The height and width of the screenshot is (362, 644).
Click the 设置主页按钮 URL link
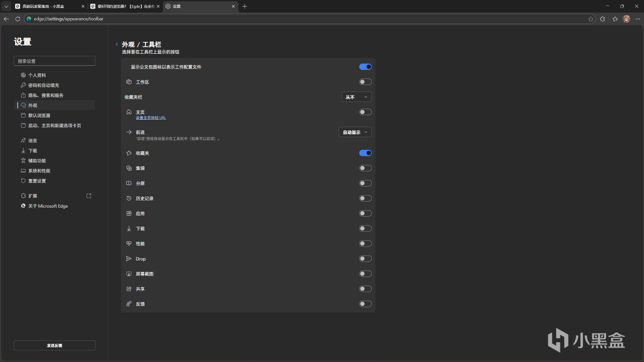(x=150, y=118)
